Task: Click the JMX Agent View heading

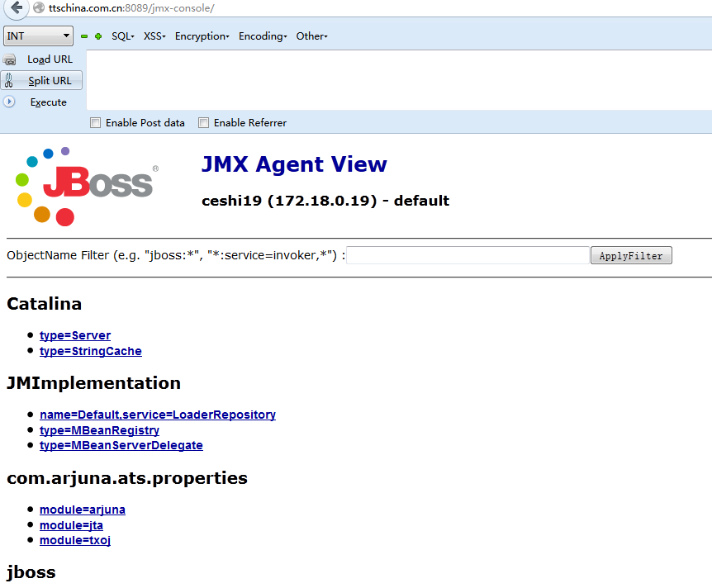Action: pos(294,164)
